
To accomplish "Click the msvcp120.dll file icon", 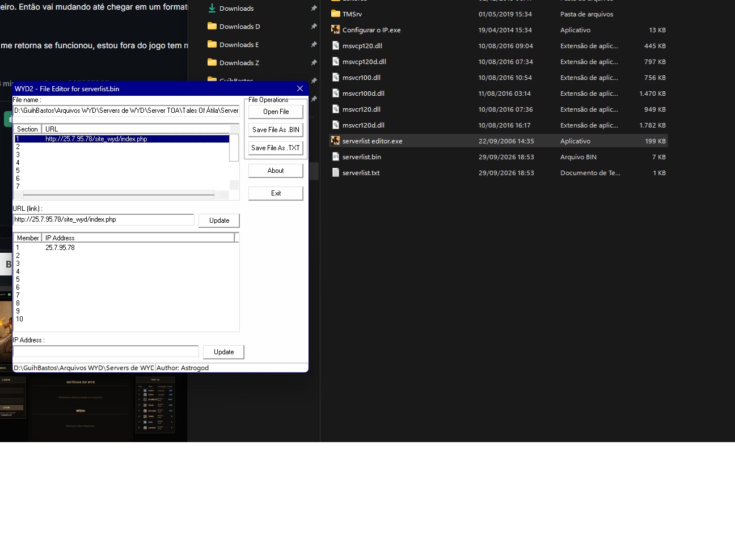I will pos(336,45).
